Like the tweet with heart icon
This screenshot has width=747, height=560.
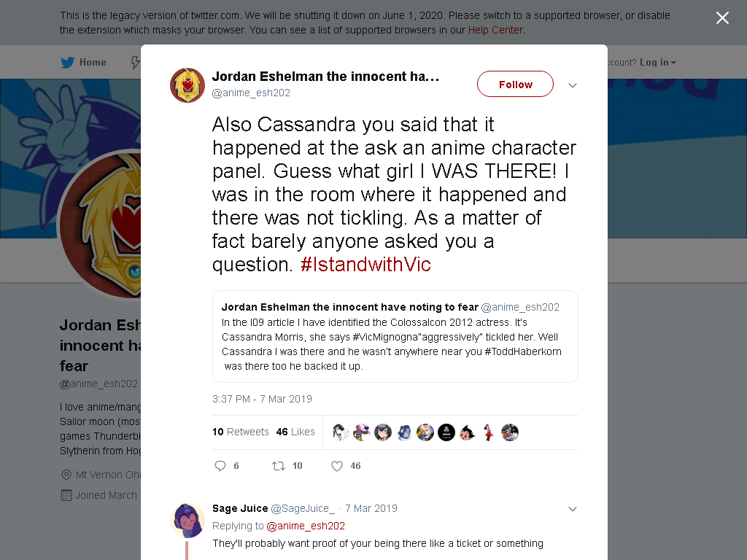coord(337,466)
